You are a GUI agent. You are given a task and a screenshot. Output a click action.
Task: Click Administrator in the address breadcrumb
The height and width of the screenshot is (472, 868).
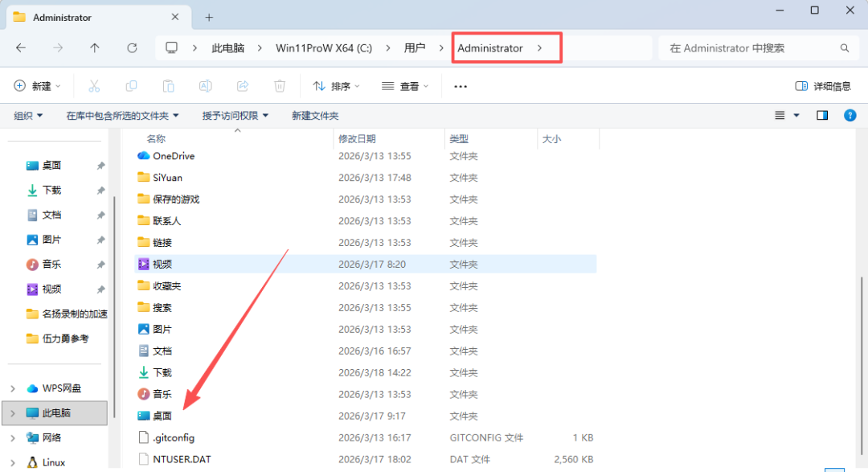(490, 48)
